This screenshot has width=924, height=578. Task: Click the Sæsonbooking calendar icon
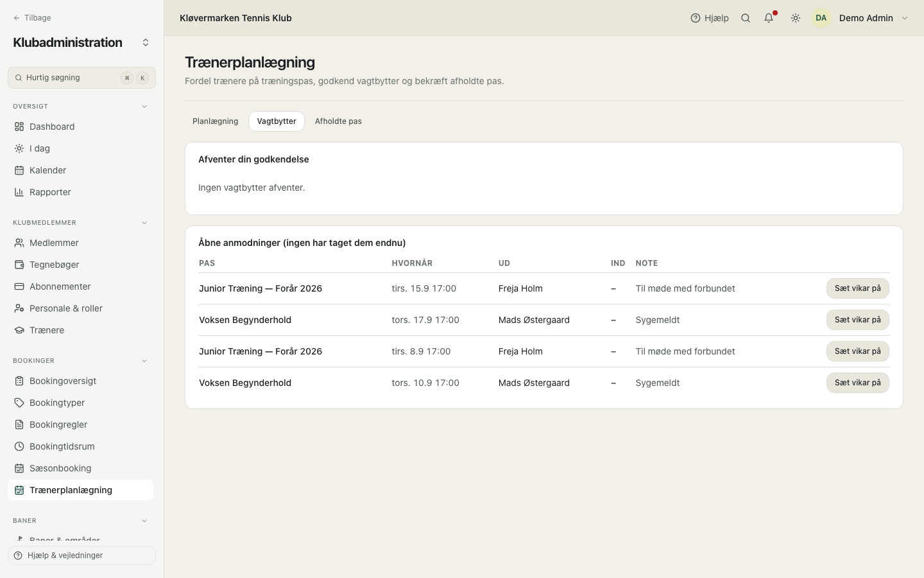tap(19, 468)
